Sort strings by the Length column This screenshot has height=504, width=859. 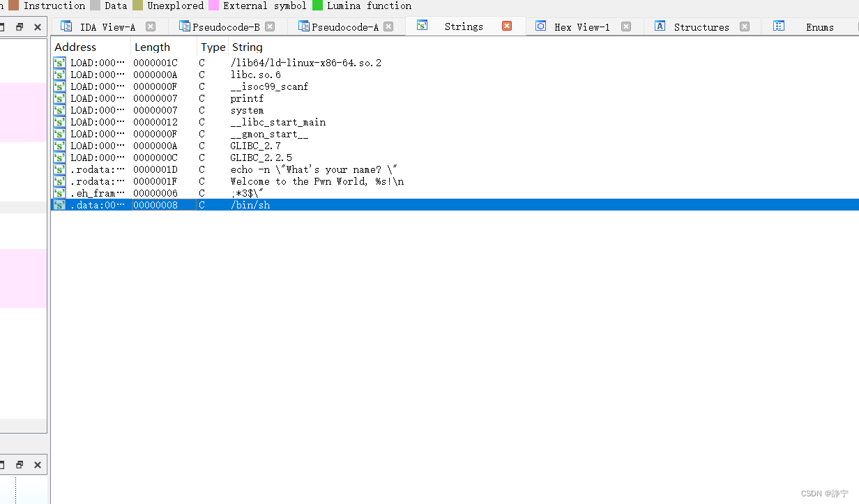(x=153, y=47)
